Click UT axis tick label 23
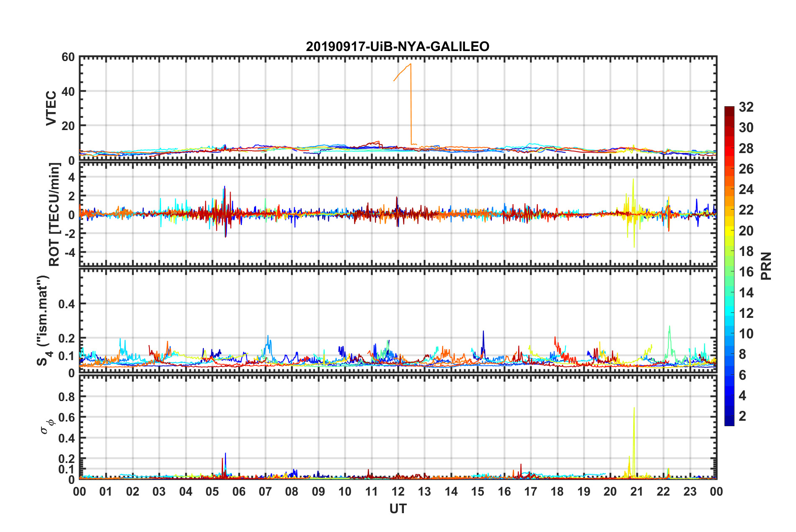Screen dimensions: 796x532 pyautogui.click(x=690, y=491)
